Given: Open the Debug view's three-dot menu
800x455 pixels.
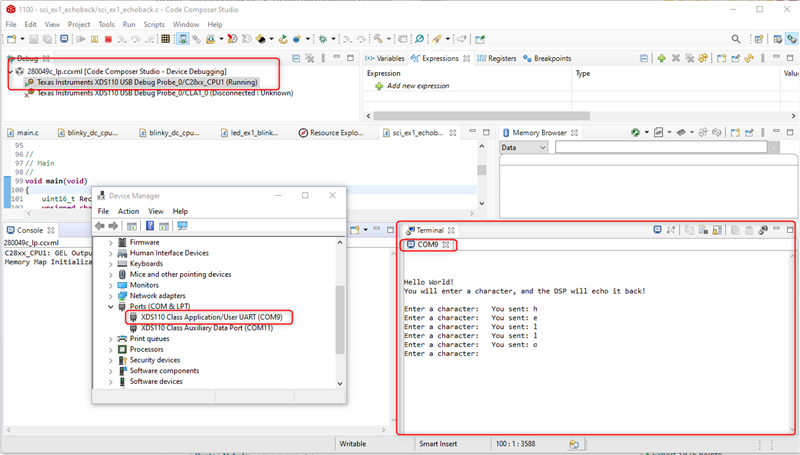Looking at the screenshot, I should click(x=323, y=58).
